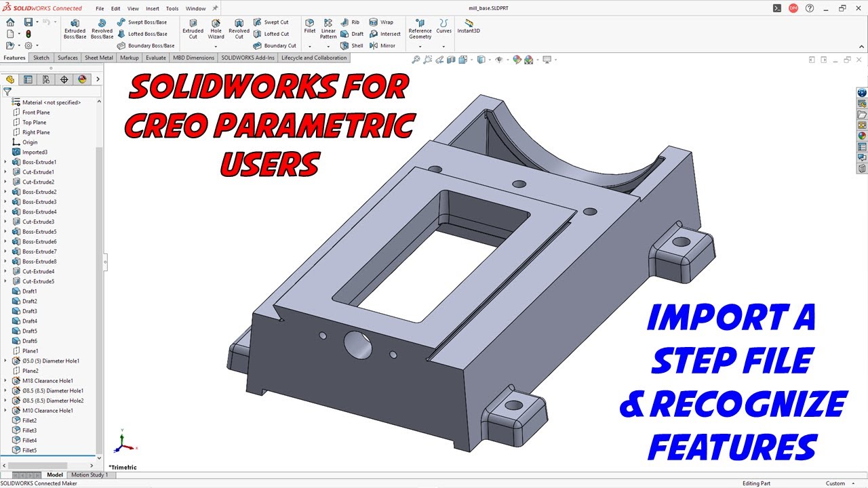Screen dimensions: 868x488
Task: Choose the Revolved Cut tool
Action: (239, 28)
